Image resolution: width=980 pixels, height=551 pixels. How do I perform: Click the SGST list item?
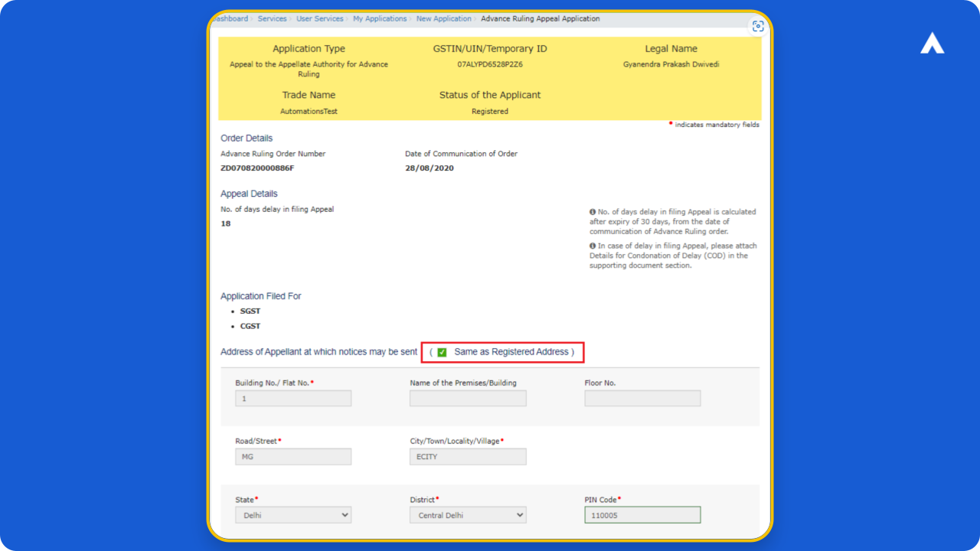click(x=250, y=311)
